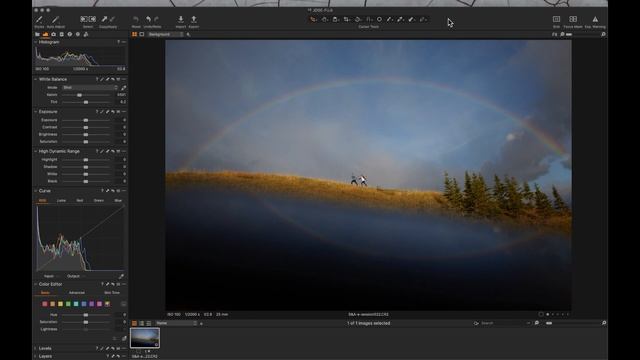Collapse the Curve panel

[x=36, y=191]
